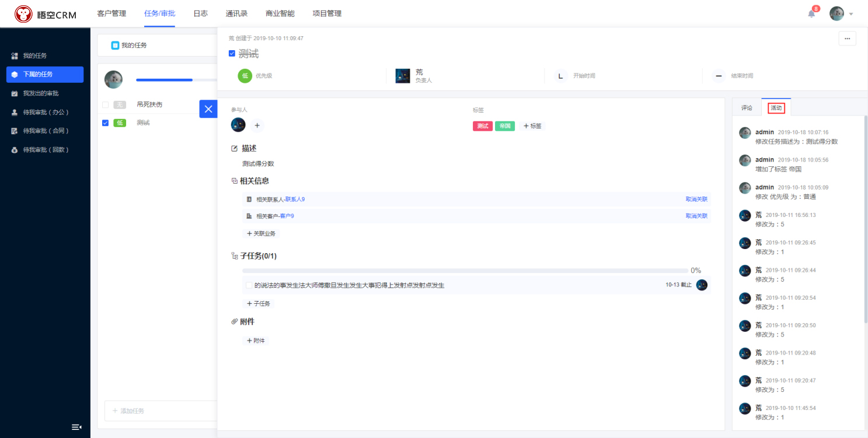
Task: Open the 标签 add tag selector
Action: pyautogui.click(x=532, y=126)
